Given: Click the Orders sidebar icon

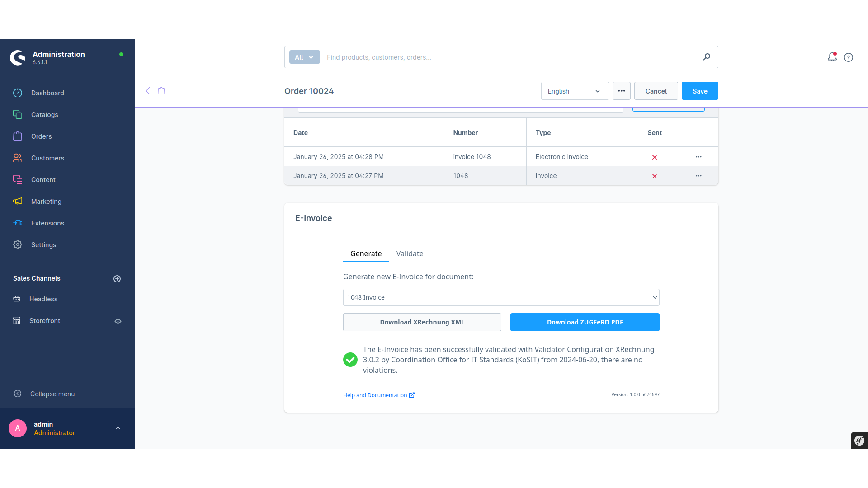Looking at the screenshot, I should point(17,136).
